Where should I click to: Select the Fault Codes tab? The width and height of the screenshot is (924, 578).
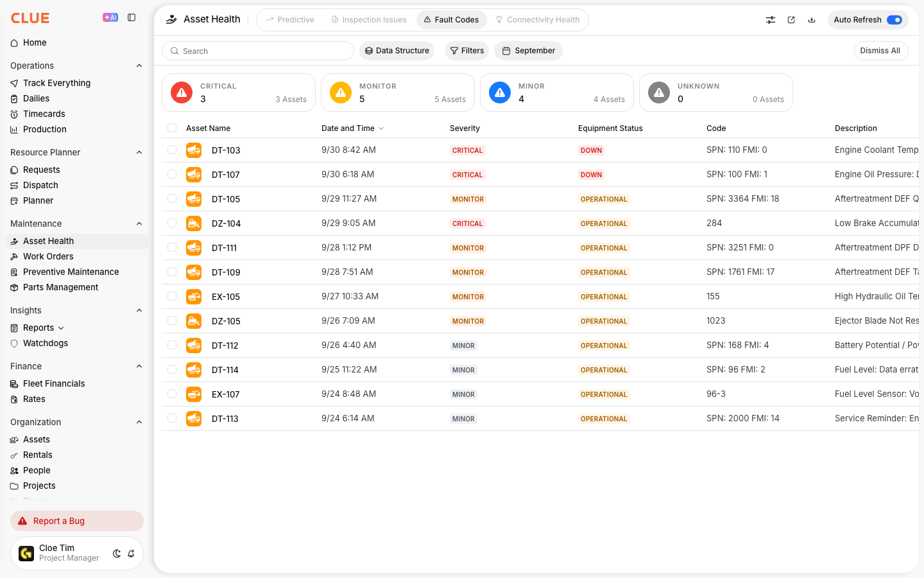click(x=451, y=20)
